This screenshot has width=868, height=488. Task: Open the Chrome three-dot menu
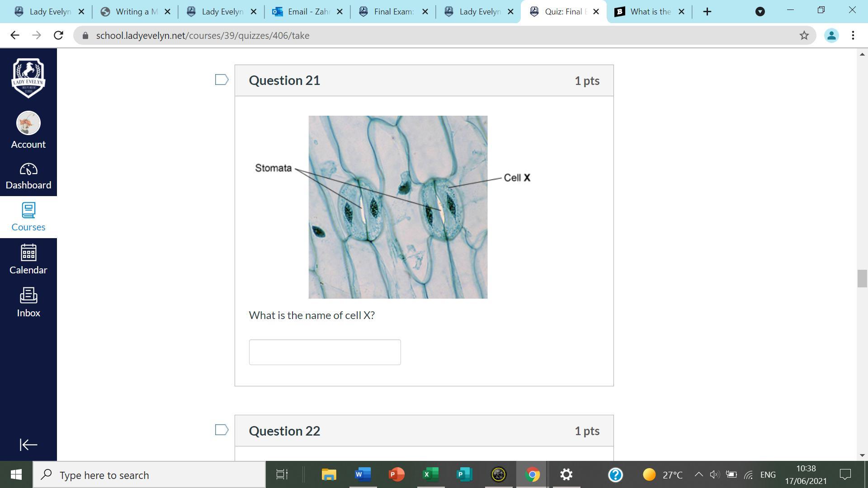[853, 35]
